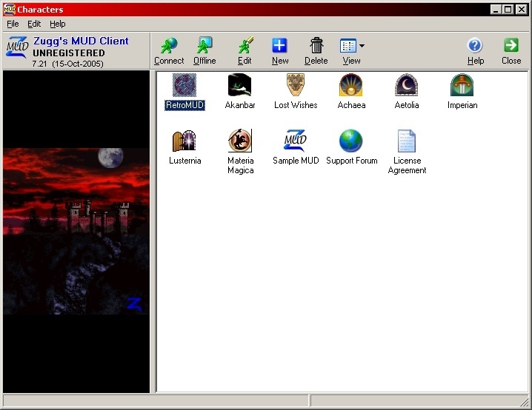Expand the View dropdown arrow
This screenshot has height=410, width=532.
[x=362, y=45]
